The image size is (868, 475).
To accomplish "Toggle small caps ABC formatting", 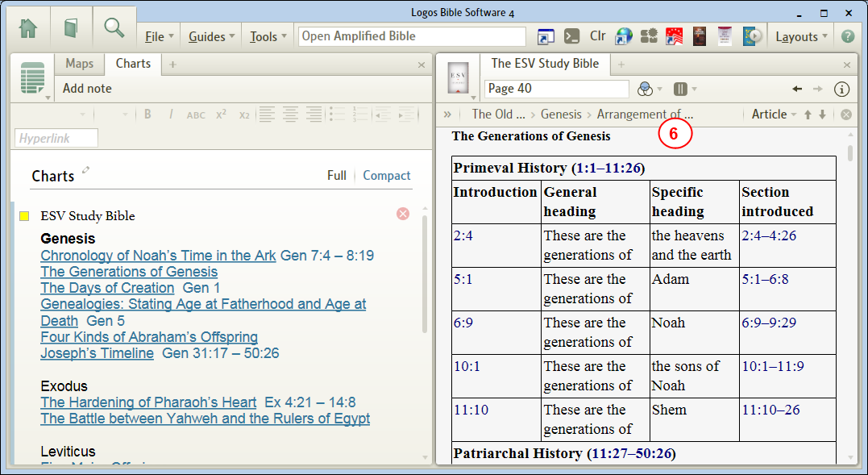I will (196, 115).
